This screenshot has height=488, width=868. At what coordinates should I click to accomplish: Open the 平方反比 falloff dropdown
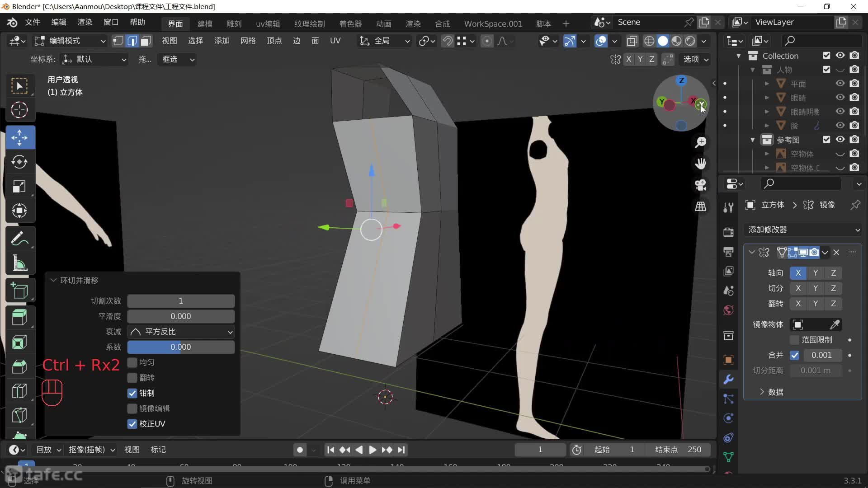181,332
